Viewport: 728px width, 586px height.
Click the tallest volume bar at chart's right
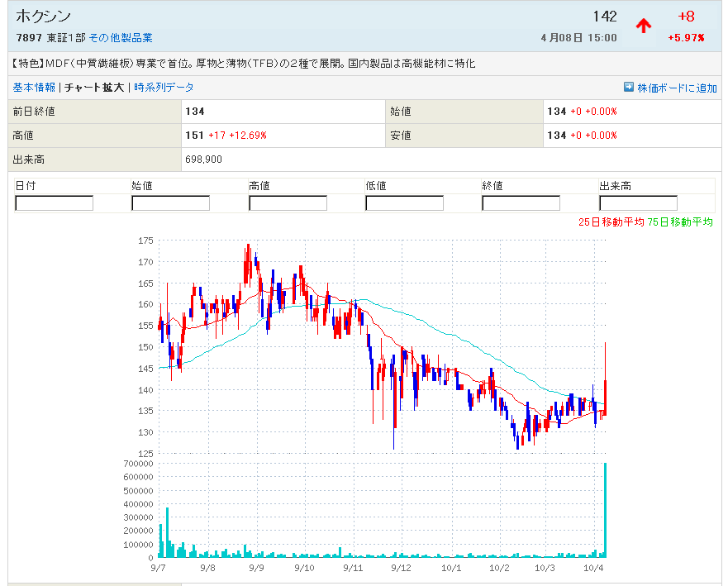pos(606,512)
